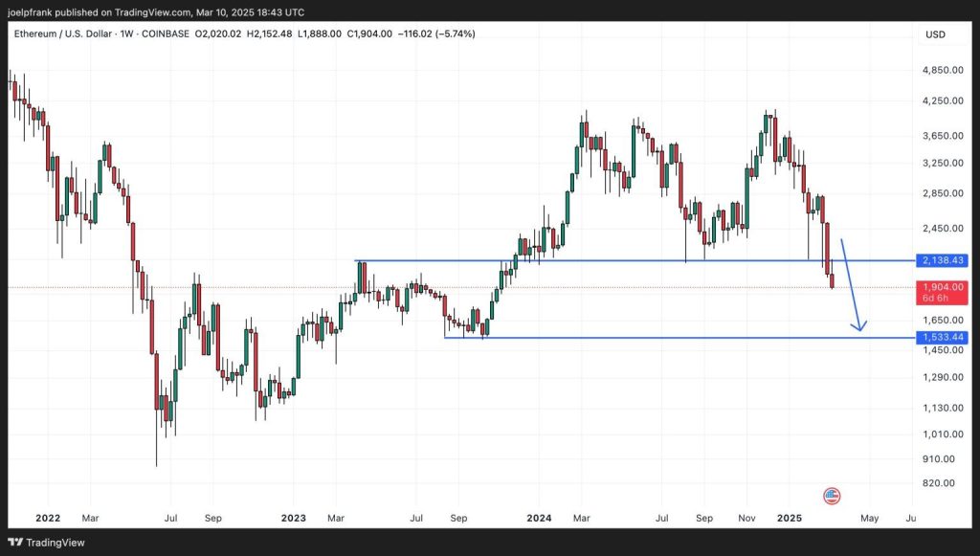Click the 2023 label on time axis
This screenshot has width=980, height=556.
pyautogui.click(x=294, y=518)
